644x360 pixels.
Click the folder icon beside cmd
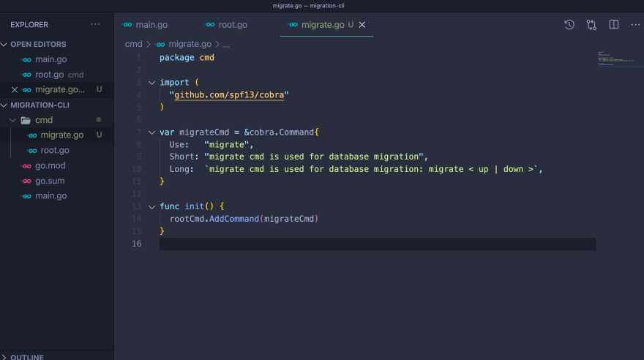[26, 120]
